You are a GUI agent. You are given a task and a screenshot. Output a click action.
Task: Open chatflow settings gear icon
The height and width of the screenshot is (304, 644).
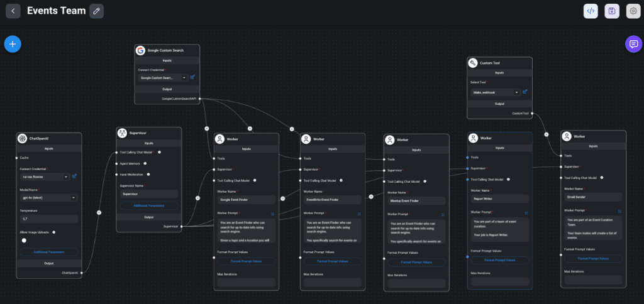[633, 11]
